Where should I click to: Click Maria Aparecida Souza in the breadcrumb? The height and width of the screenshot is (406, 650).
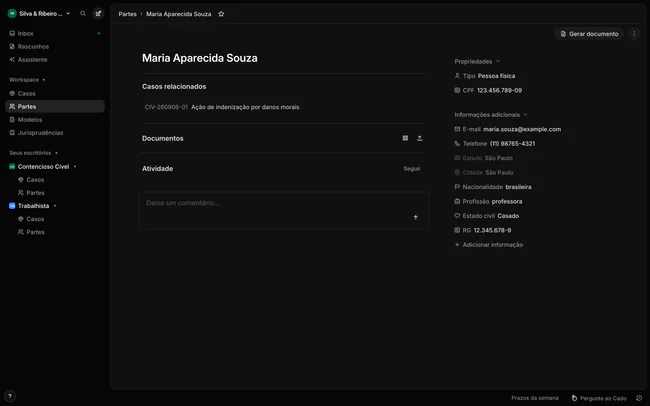[178, 14]
